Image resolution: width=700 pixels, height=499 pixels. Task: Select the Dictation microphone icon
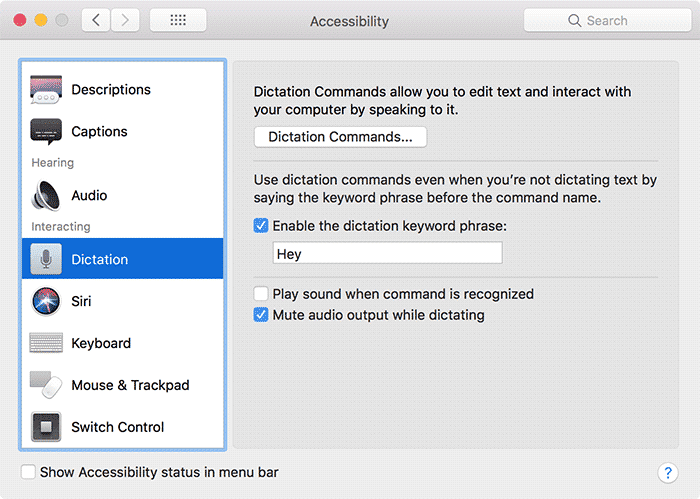click(x=46, y=259)
